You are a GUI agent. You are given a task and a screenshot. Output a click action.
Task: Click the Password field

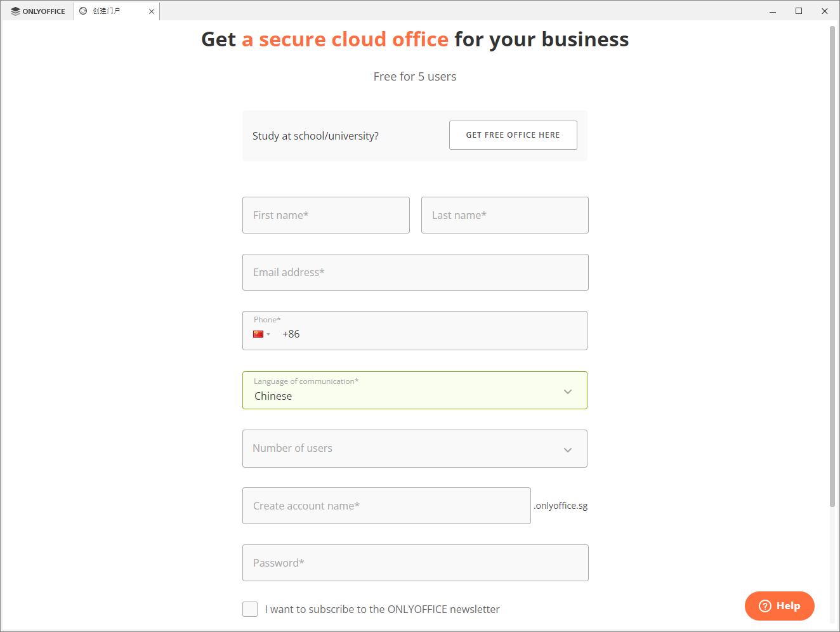(x=416, y=563)
